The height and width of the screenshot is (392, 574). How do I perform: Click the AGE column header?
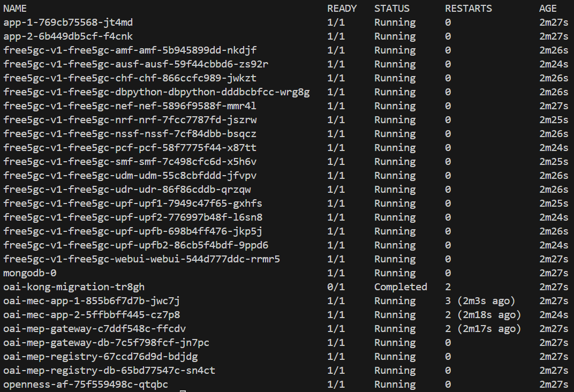coord(548,9)
